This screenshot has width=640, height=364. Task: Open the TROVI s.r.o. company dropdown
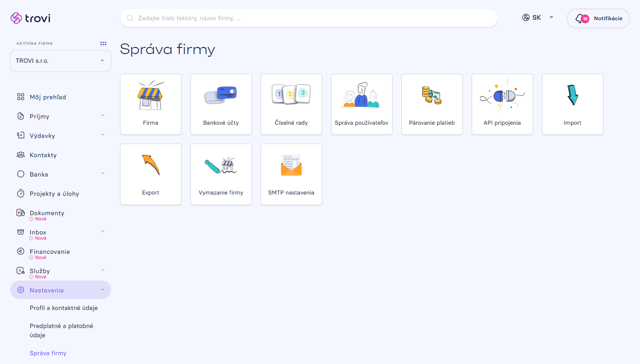pyautogui.click(x=61, y=61)
